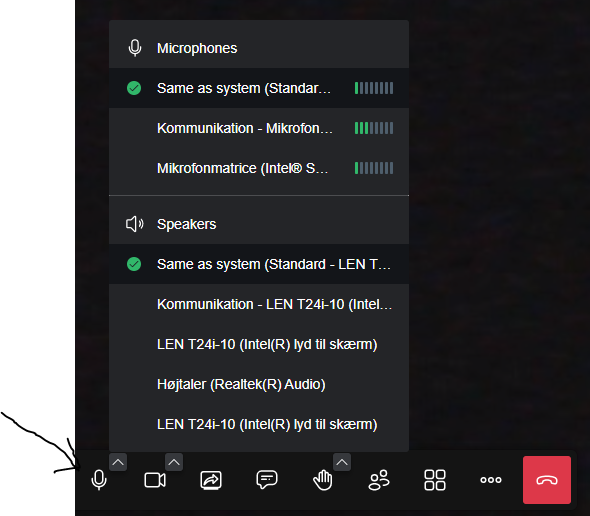Hang up with the red button

pos(547,480)
